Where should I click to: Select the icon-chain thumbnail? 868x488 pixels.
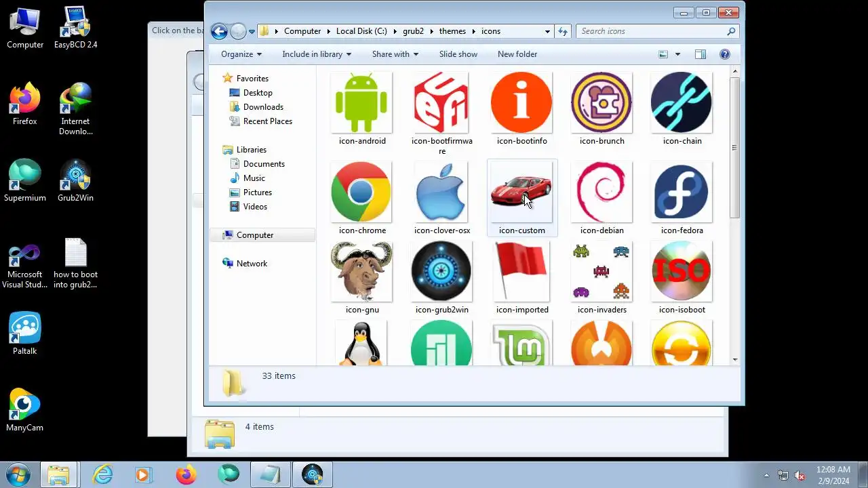tap(682, 103)
